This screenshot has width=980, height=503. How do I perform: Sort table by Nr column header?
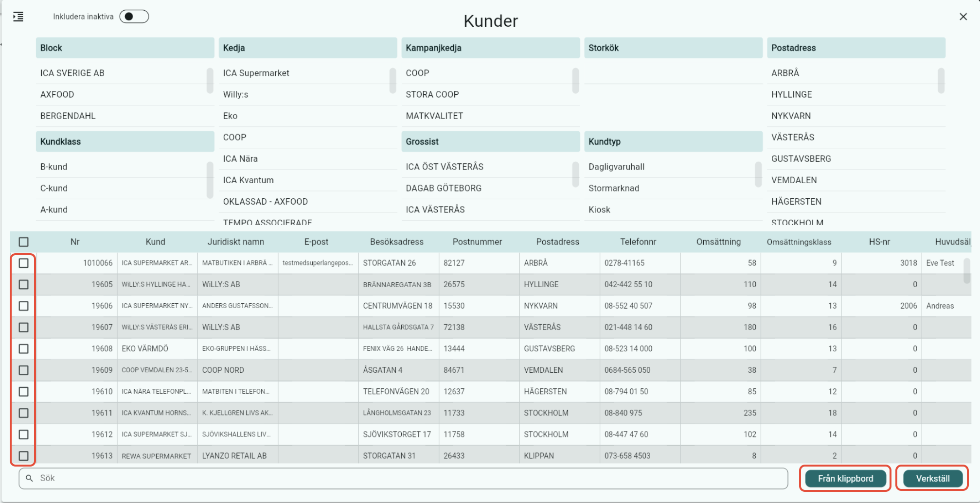pyautogui.click(x=75, y=242)
